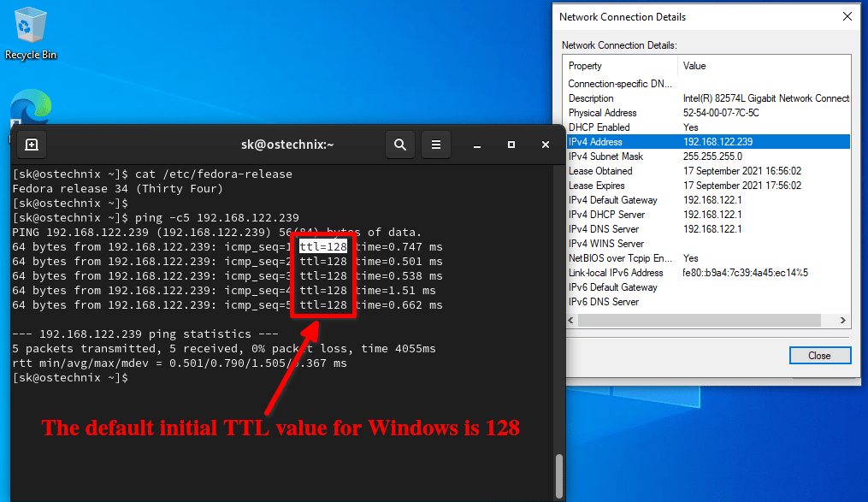
Task: Open the Recycle Bin desktop icon
Action: 31,33
